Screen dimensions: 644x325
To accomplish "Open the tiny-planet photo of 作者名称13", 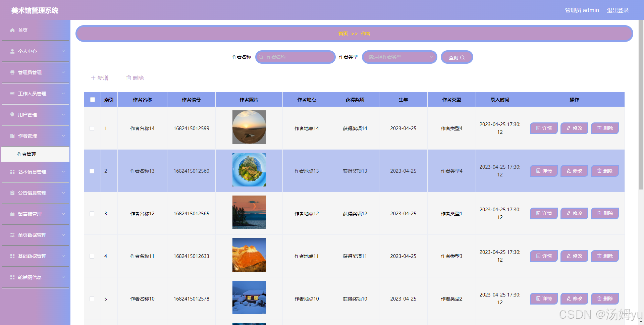I will click(x=249, y=170).
